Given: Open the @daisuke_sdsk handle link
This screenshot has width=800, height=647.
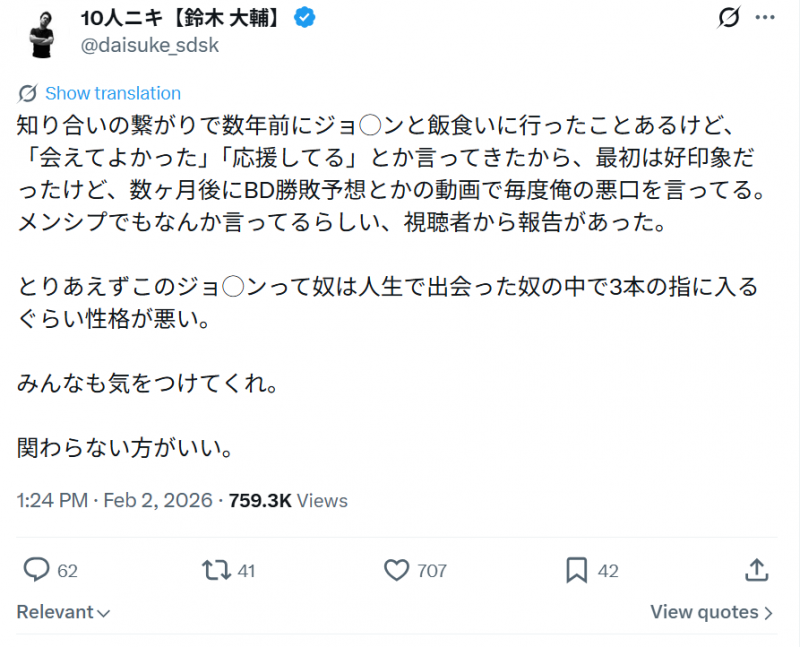Looking at the screenshot, I should (x=149, y=45).
